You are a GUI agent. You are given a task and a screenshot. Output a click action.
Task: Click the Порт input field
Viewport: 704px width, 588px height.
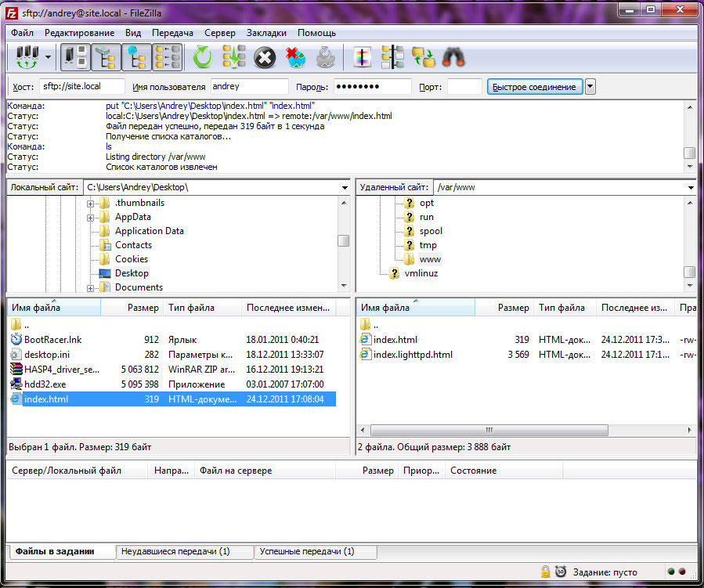coord(464,87)
